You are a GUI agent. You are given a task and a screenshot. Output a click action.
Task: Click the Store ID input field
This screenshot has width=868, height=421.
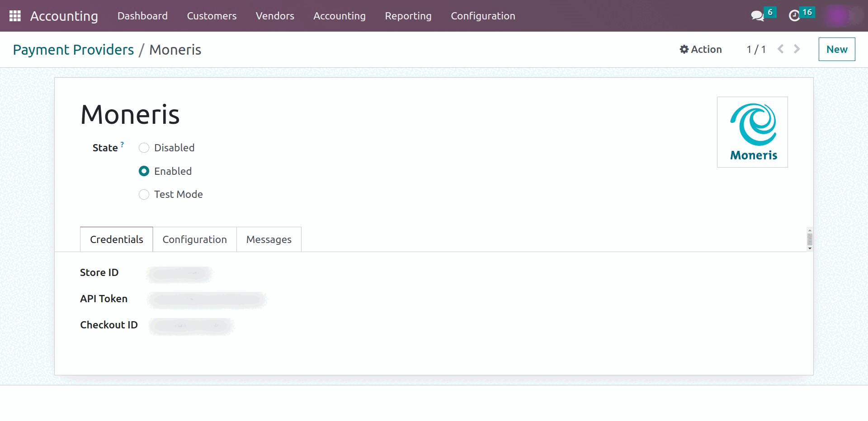[179, 274]
